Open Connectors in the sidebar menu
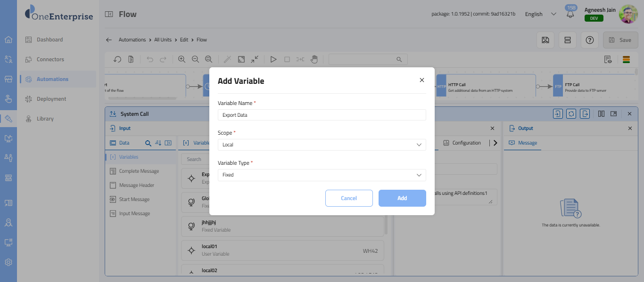This screenshot has width=644, height=282. coord(50,59)
